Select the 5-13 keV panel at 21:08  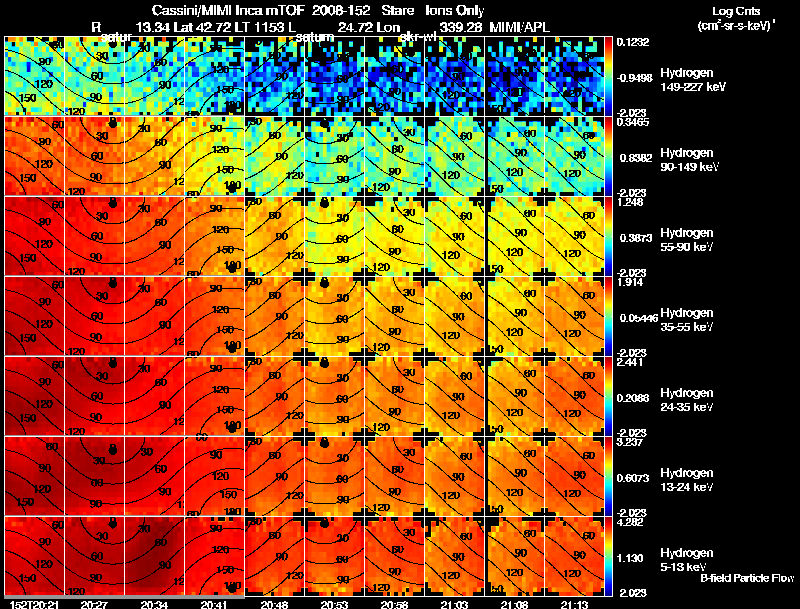click(x=515, y=556)
